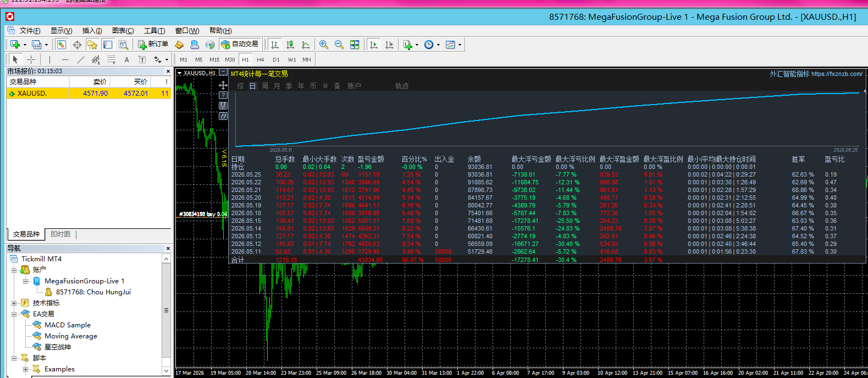868x378 pixels.
Task: Open the 插入(I) menu
Action: coord(92,31)
